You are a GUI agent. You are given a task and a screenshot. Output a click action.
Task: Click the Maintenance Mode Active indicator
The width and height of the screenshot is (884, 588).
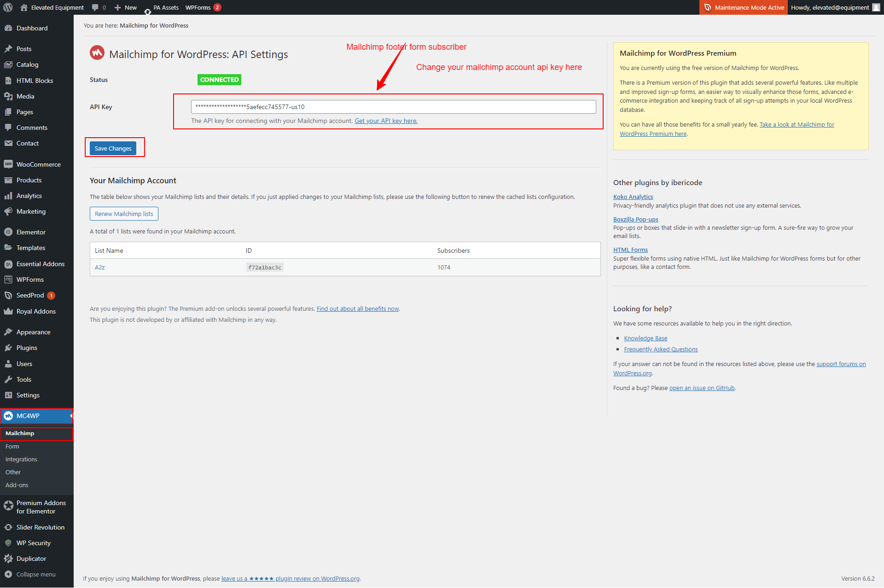[744, 7]
